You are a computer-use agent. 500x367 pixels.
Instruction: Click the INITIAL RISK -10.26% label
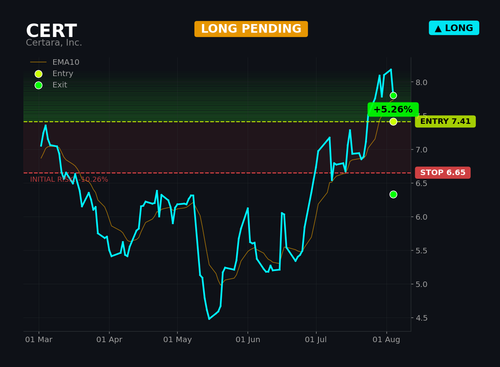coord(69,180)
